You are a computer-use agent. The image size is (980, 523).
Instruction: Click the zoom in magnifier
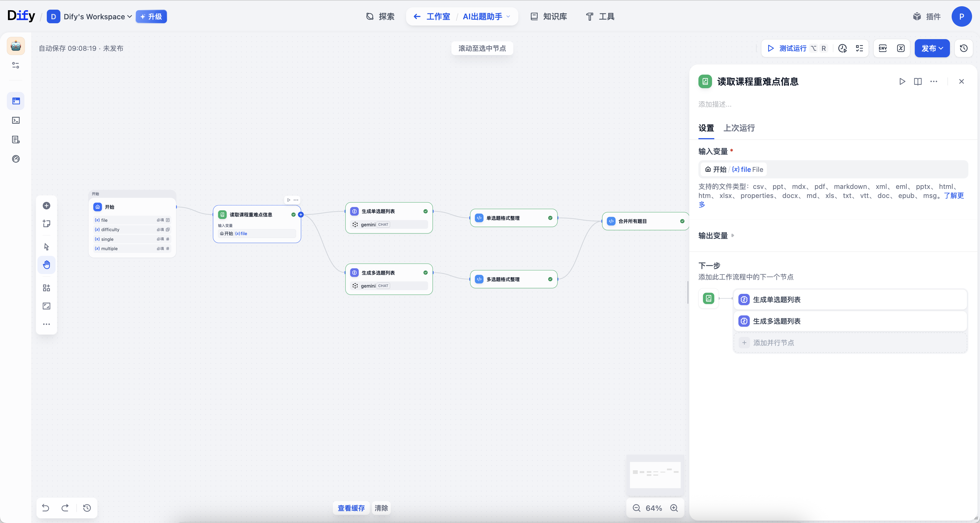(x=674, y=508)
